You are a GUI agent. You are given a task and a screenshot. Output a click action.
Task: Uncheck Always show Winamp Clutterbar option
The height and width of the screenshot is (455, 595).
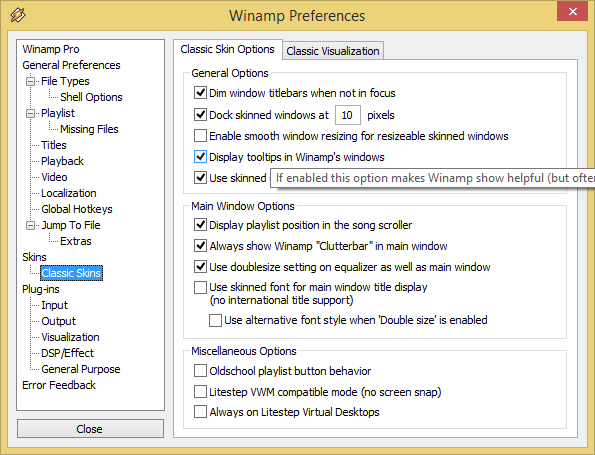coord(200,246)
